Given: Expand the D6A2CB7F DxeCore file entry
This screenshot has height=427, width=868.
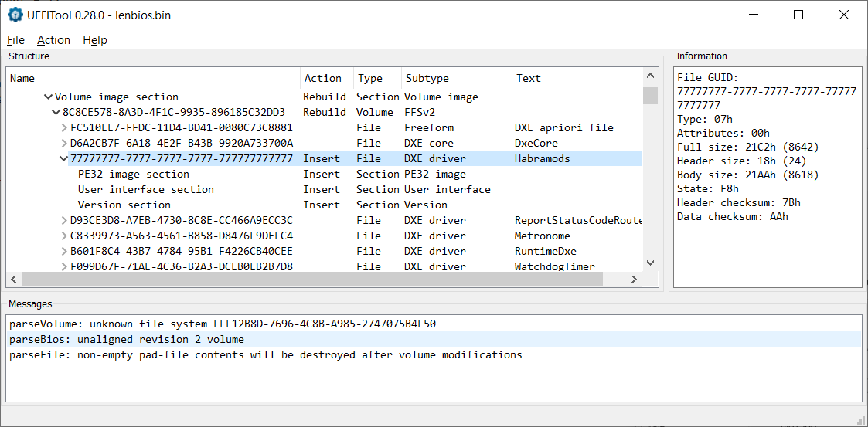Looking at the screenshot, I should tap(63, 144).
